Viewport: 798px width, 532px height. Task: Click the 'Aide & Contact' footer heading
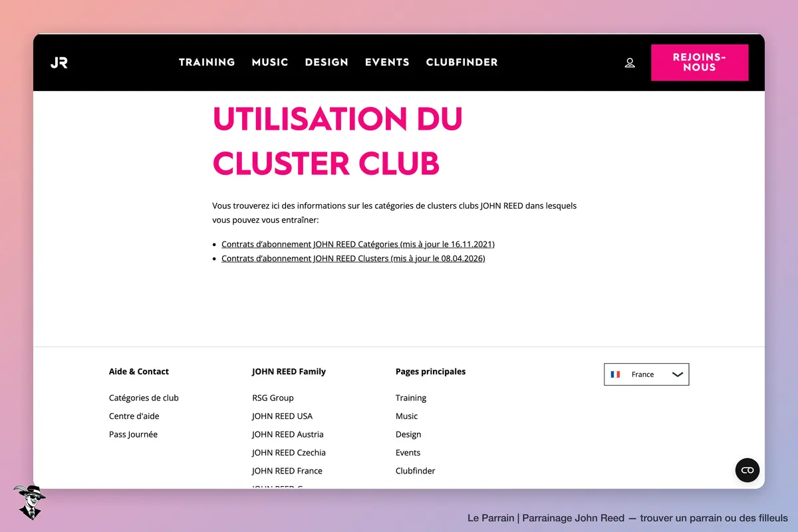139,372
